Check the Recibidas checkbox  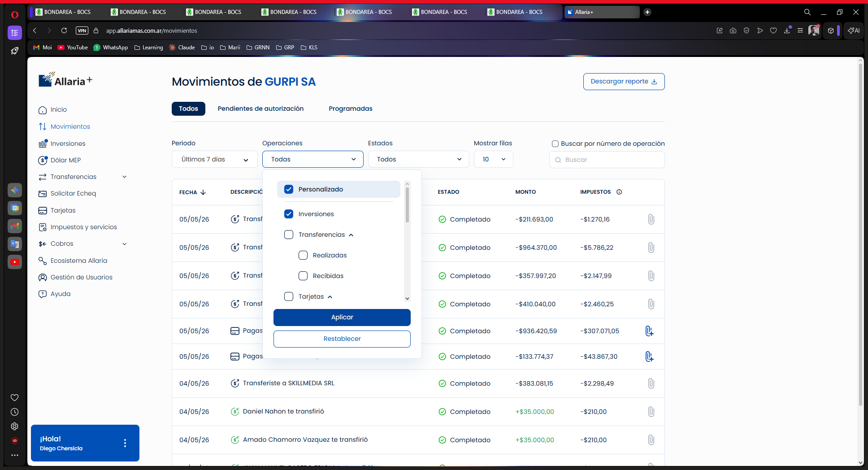pyautogui.click(x=303, y=276)
